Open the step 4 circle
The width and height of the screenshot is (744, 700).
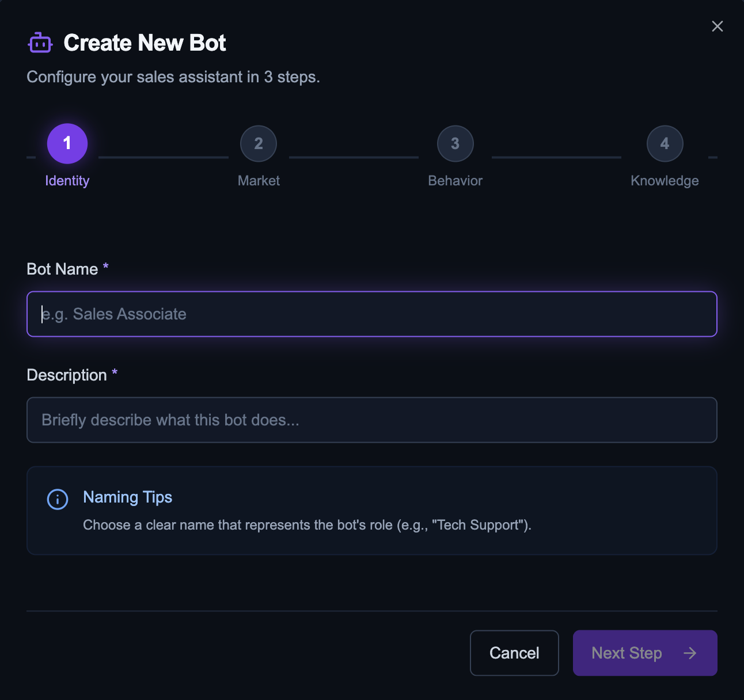tap(665, 143)
